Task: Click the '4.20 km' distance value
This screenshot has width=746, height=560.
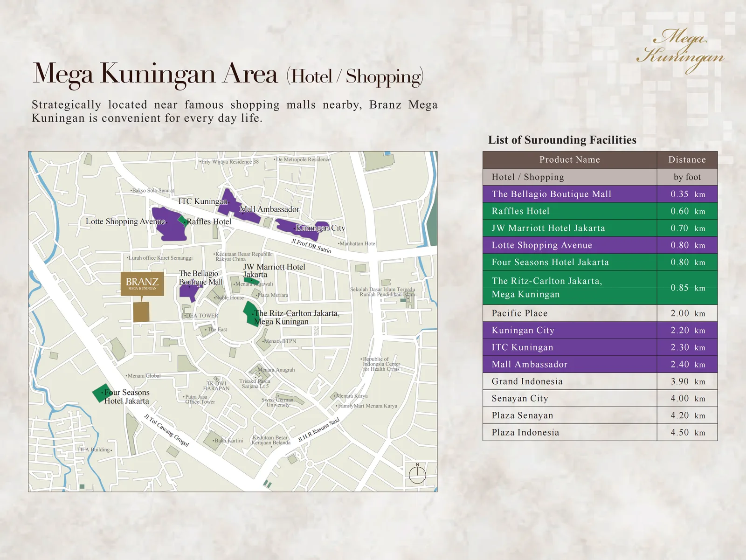Action: 688,415
